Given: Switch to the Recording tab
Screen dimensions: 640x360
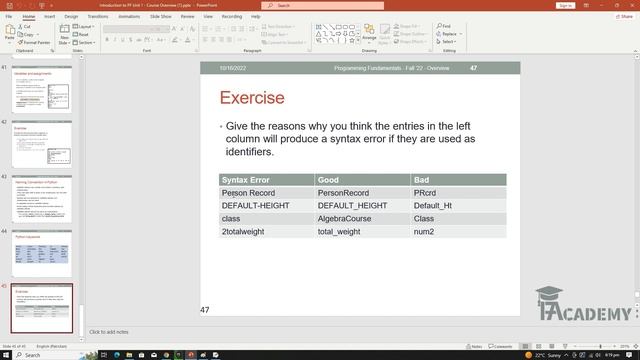Looking at the screenshot, I should (x=232, y=17).
